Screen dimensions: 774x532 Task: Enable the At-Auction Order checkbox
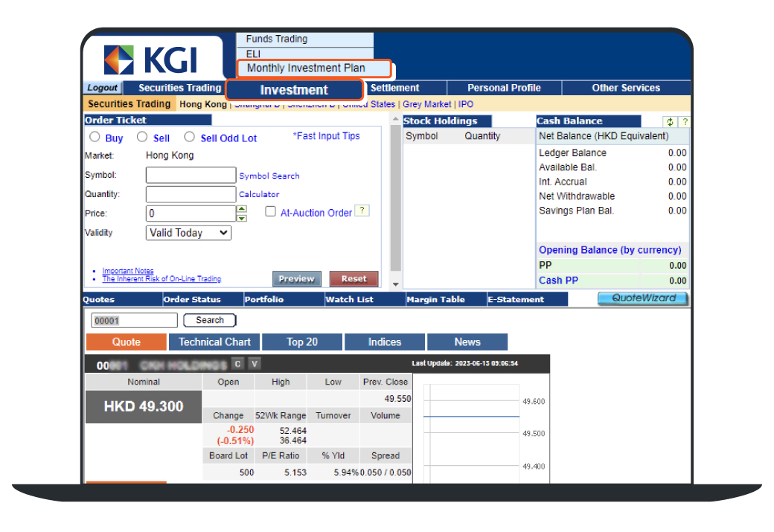(x=271, y=212)
